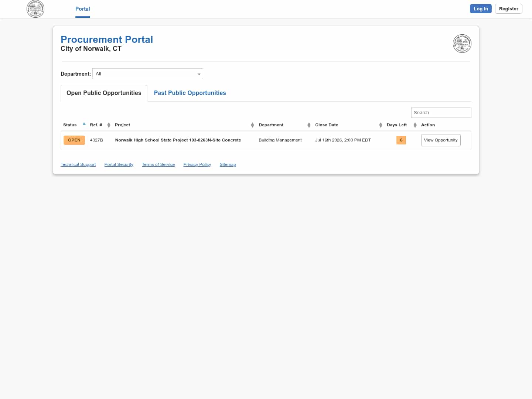Sort by Ref. # column arrows
Screen dimensions: 532x399
[x=109, y=125]
